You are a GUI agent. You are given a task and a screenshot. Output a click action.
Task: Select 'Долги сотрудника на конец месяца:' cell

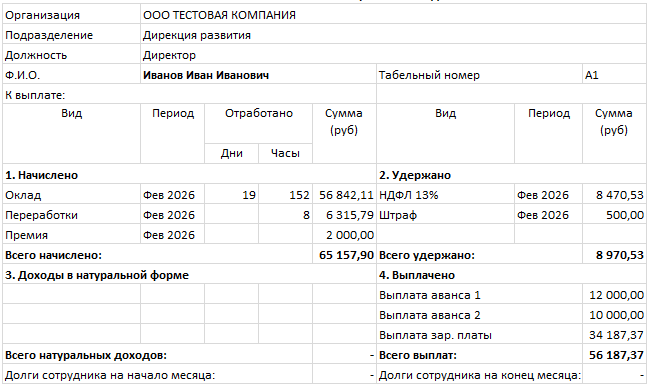[x=479, y=375]
